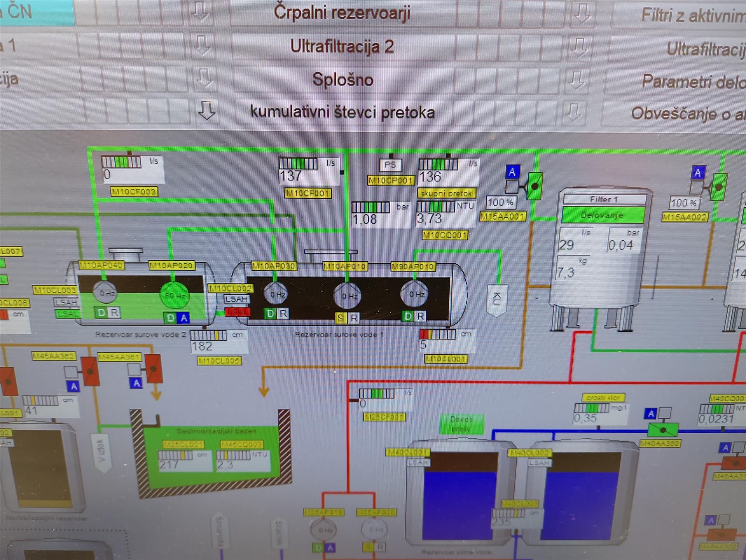Select the M10AP040 pump symbol
The height and width of the screenshot is (560, 746).
(x=105, y=293)
